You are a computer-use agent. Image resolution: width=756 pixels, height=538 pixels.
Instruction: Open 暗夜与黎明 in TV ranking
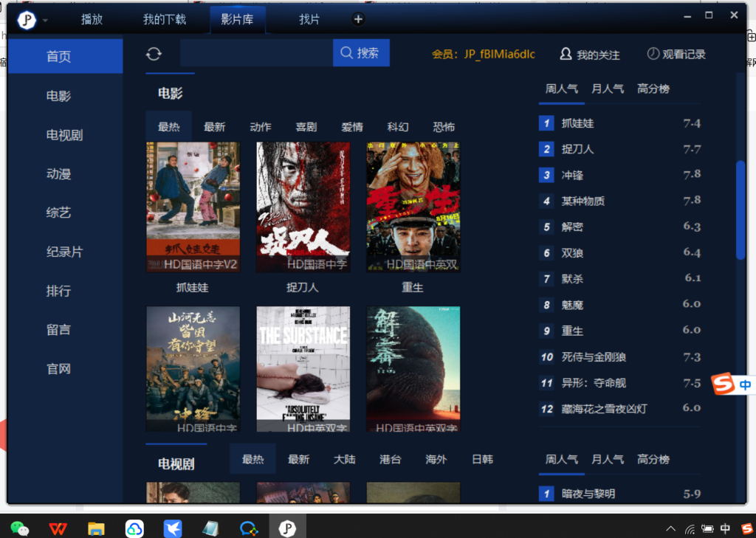click(619, 494)
